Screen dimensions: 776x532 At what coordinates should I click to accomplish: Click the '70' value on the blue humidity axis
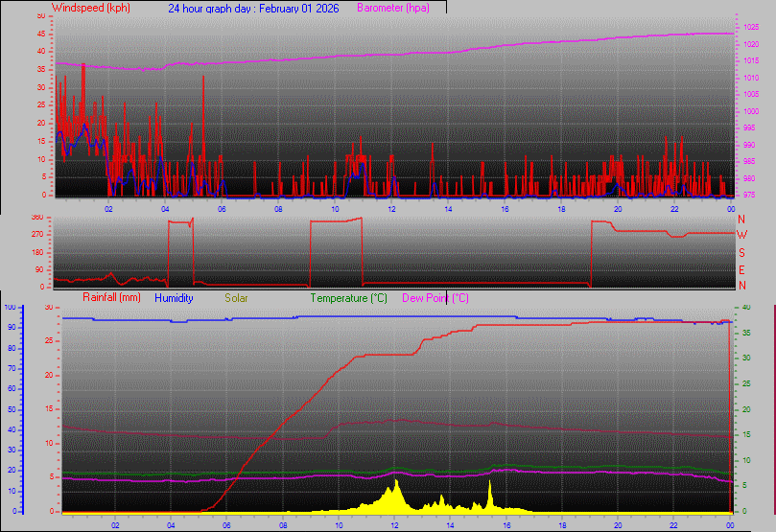pos(12,369)
